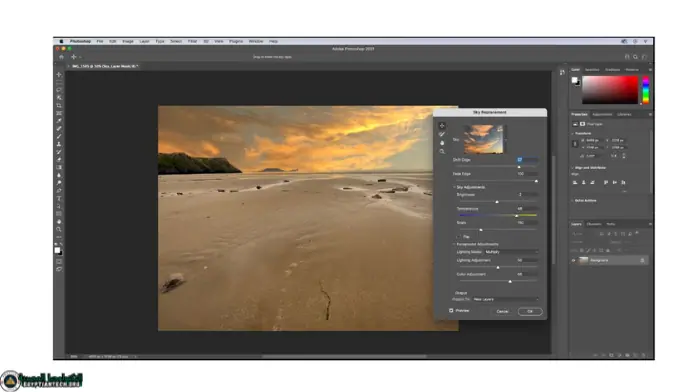This screenshot has width=698, height=392.
Task: Open the Filter menu
Action: 192,41
